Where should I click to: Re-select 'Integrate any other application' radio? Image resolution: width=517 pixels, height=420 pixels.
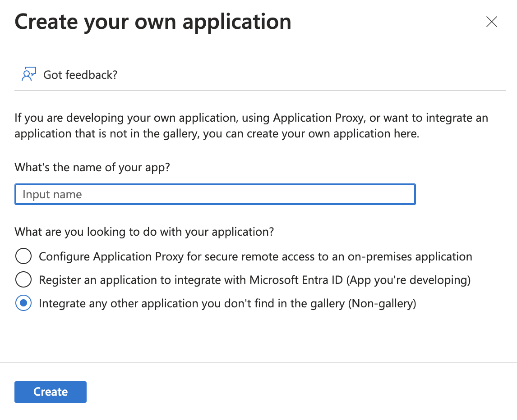[23, 303]
